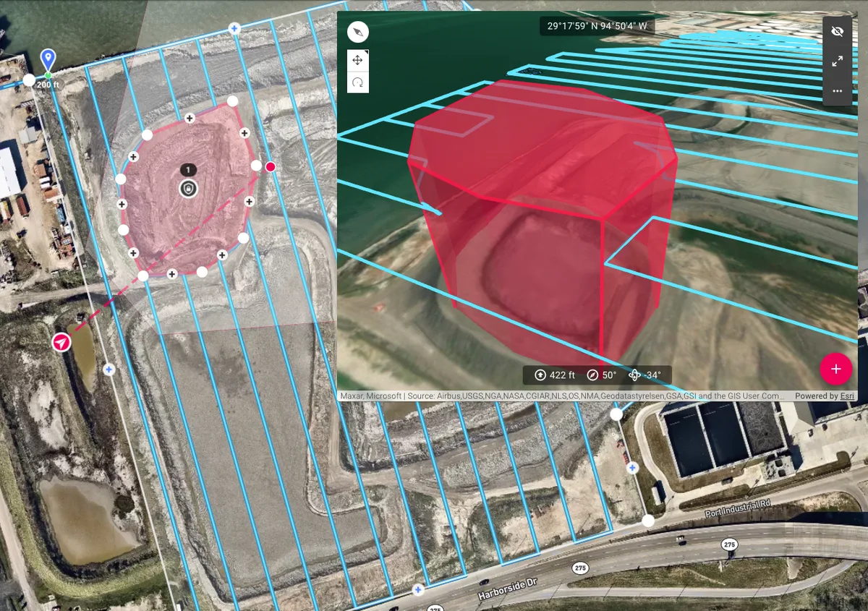Image resolution: width=868 pixels, height=611 pixels.
Task: Click blue plus handle beside water treatment tanks
Action: click(x=633, y=468)
